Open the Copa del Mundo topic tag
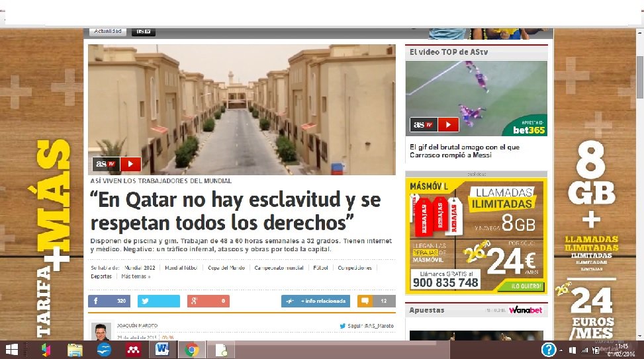Image resolution: width=644 pixels, height=359 pixels. point(226,268)
